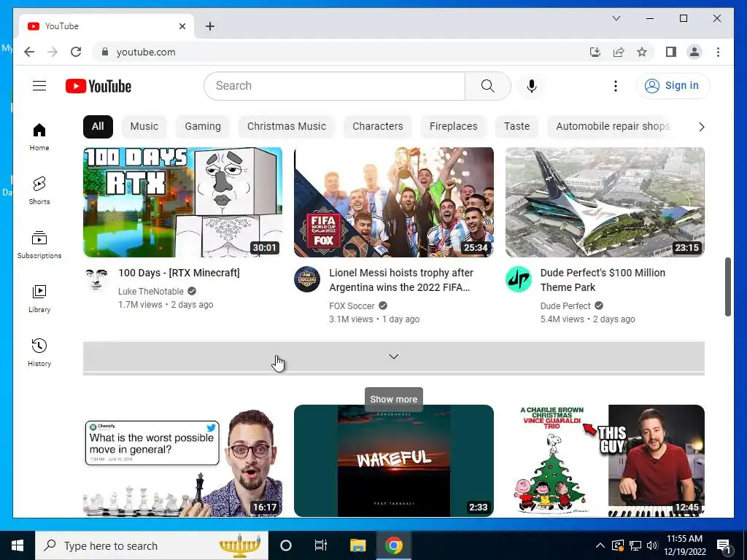Select the Christmas Music chip
Viewport: 747px width, 560px height.
[286, 126]
